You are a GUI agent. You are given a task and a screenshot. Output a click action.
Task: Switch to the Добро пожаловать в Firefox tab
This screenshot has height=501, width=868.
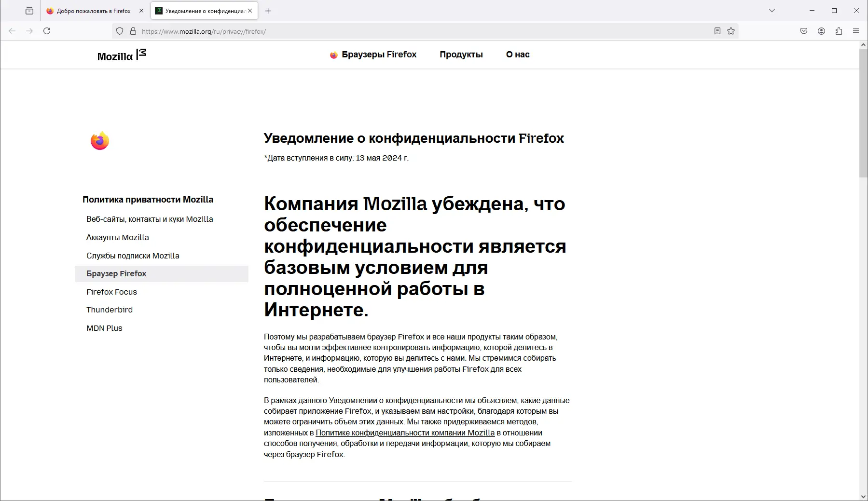tap(92, 10)
